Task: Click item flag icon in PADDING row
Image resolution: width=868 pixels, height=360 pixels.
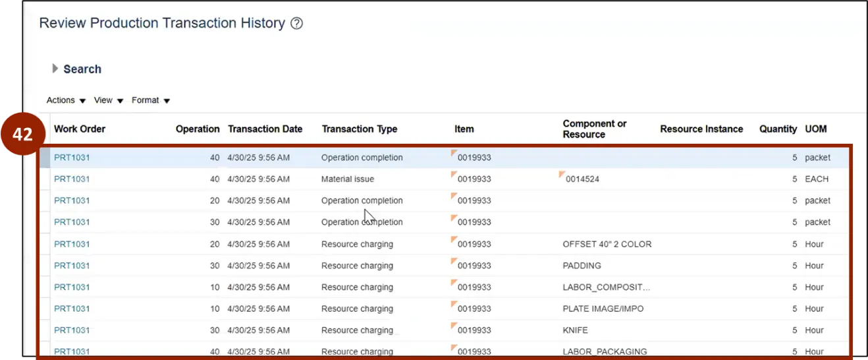Action: point(454,262)
